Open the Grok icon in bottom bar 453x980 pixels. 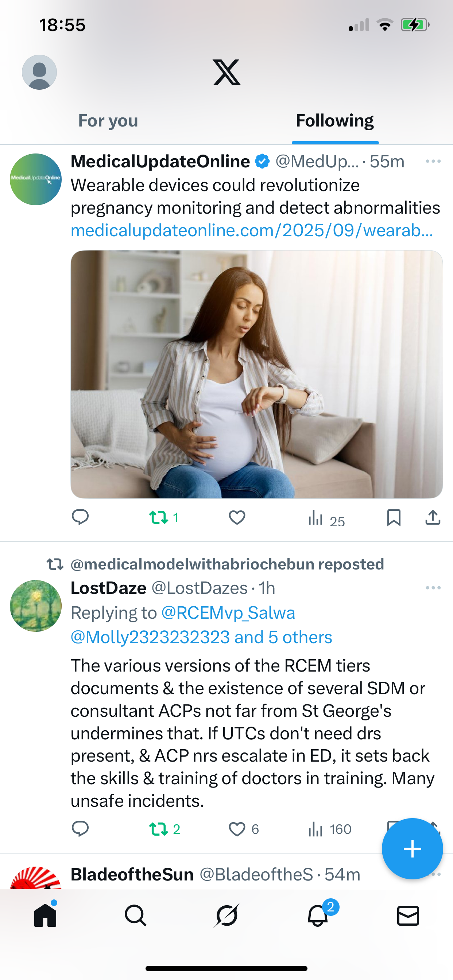click(x=226, y=915)
